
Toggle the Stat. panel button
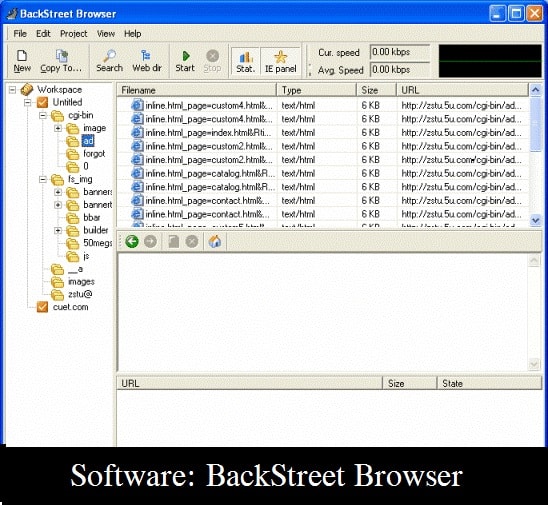pyautogui.click(x=245, y=61)
